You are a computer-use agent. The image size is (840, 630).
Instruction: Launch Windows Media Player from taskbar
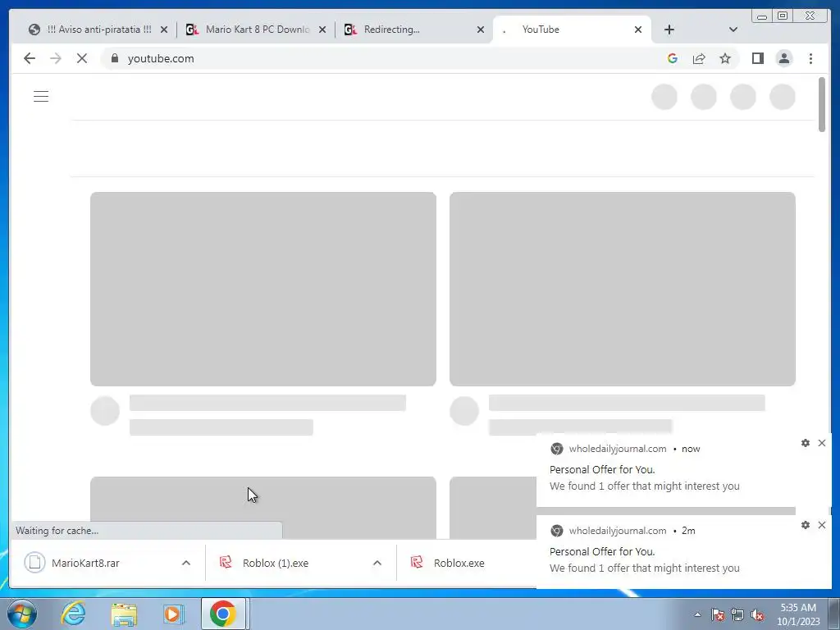click(173, 614)
